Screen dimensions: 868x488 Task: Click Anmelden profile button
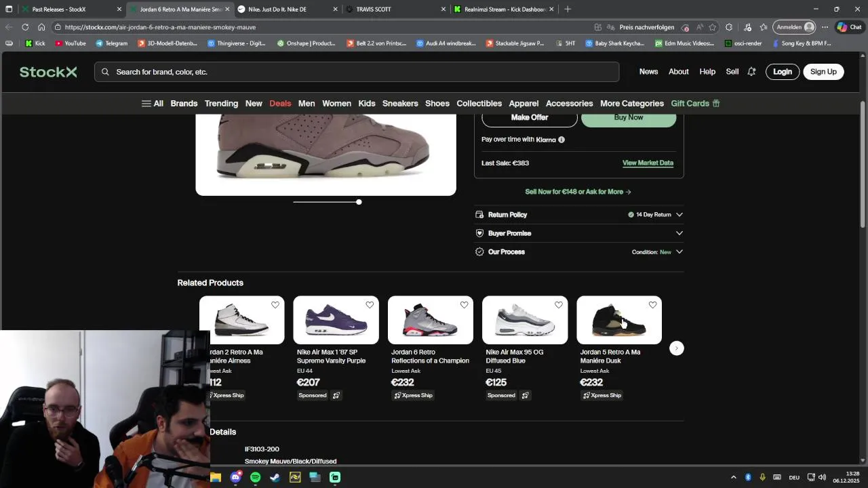(x=795, y=27)
